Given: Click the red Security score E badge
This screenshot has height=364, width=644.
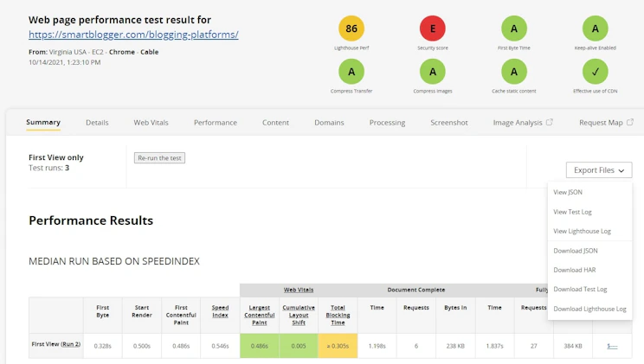Looking at the screenshot, I should (433, 29).
